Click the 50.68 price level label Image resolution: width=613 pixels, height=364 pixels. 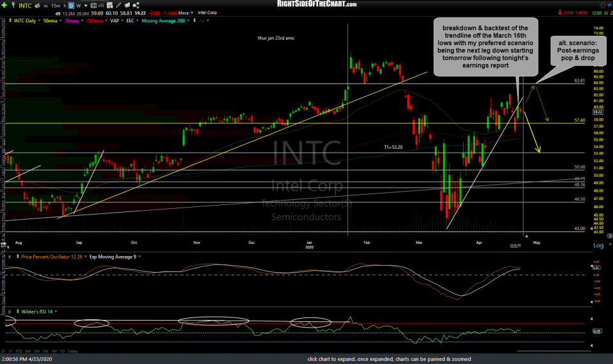[580, 167]
